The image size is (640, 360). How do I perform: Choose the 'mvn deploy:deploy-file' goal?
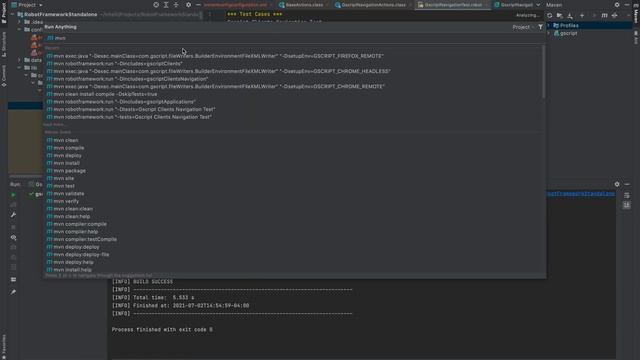tap(78, 254)
